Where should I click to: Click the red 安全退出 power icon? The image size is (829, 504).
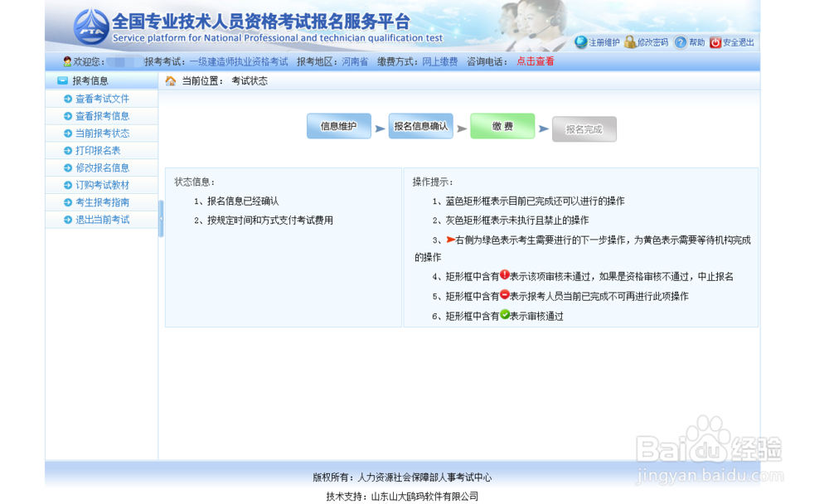(716, 42)
